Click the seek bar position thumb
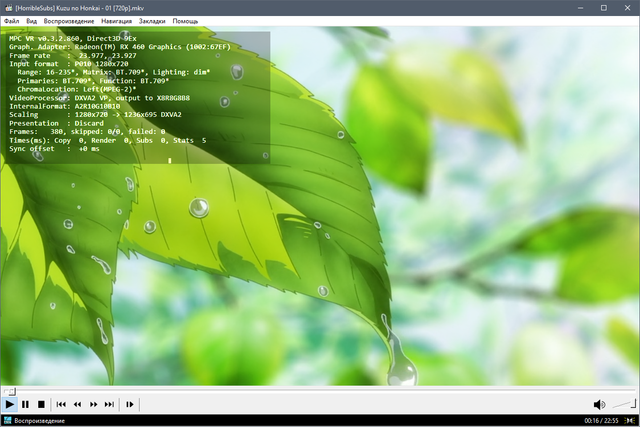Image resolution: width=640 pixels, height=427 pixels. pyautogui.click(x=11, y=391)
